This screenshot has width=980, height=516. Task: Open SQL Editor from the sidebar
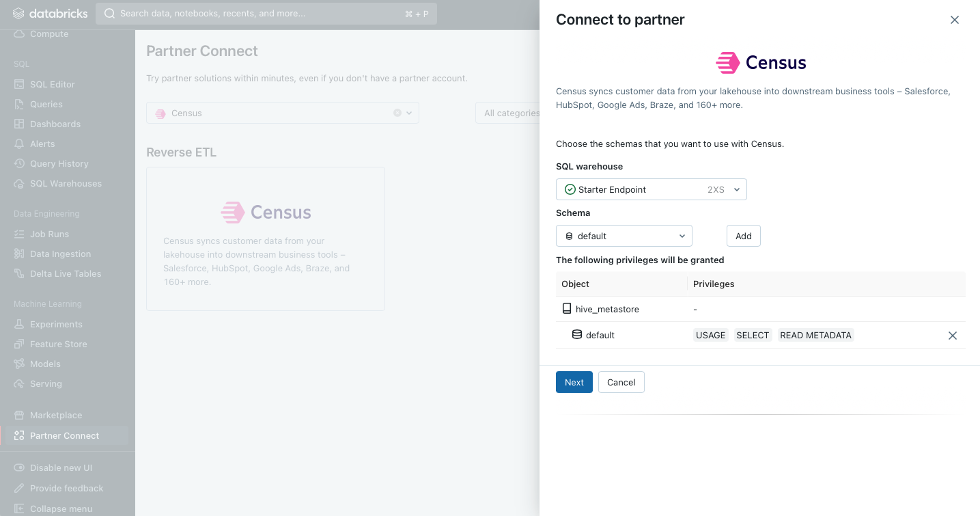tap(53, 84)
